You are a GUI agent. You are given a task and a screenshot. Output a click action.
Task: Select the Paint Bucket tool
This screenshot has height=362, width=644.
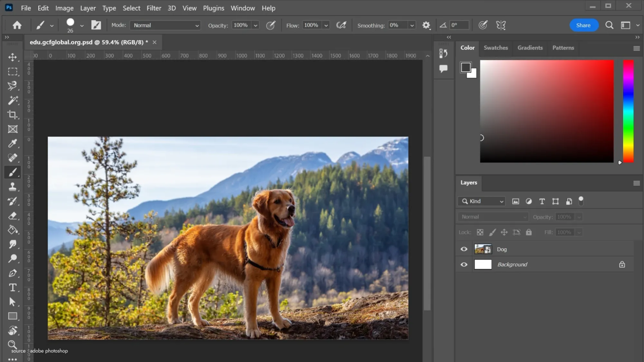pyautogui.click(x=13, y=230)
